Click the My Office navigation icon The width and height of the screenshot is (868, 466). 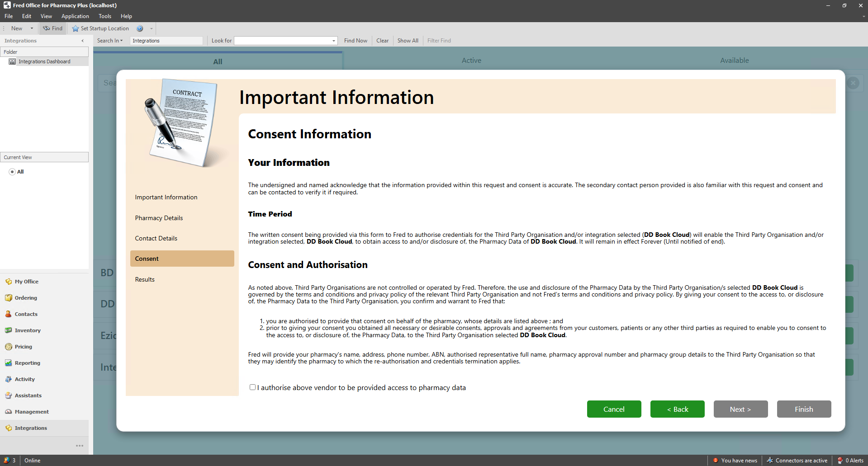coord(9,282)
